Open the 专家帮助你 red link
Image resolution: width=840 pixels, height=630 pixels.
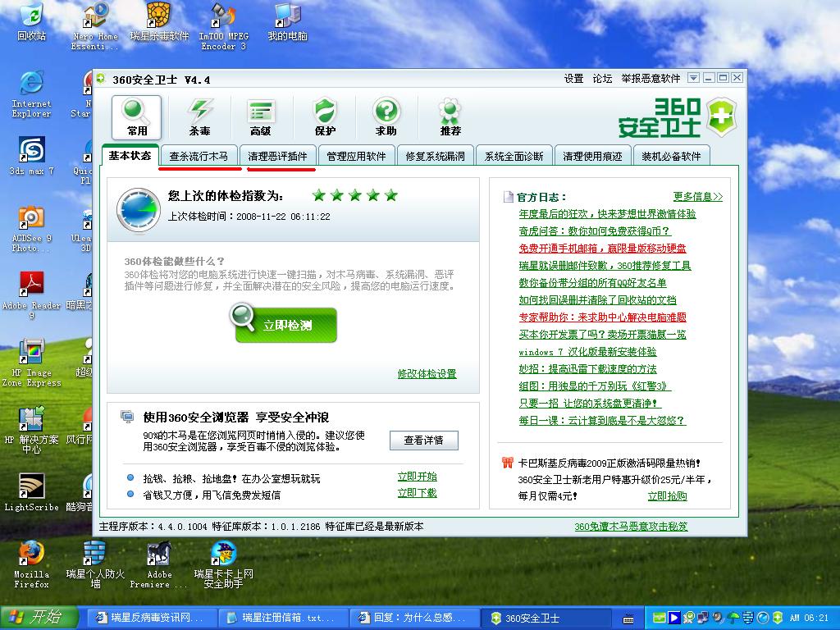(x=603, y=317)
